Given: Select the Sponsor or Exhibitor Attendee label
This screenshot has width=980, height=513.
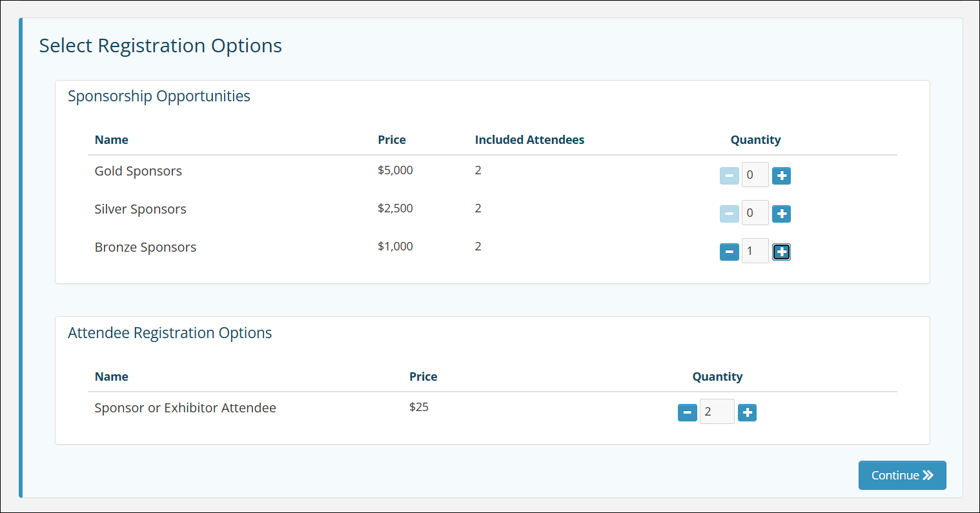Looking at the screenshot, I should (x=185, y=408).
